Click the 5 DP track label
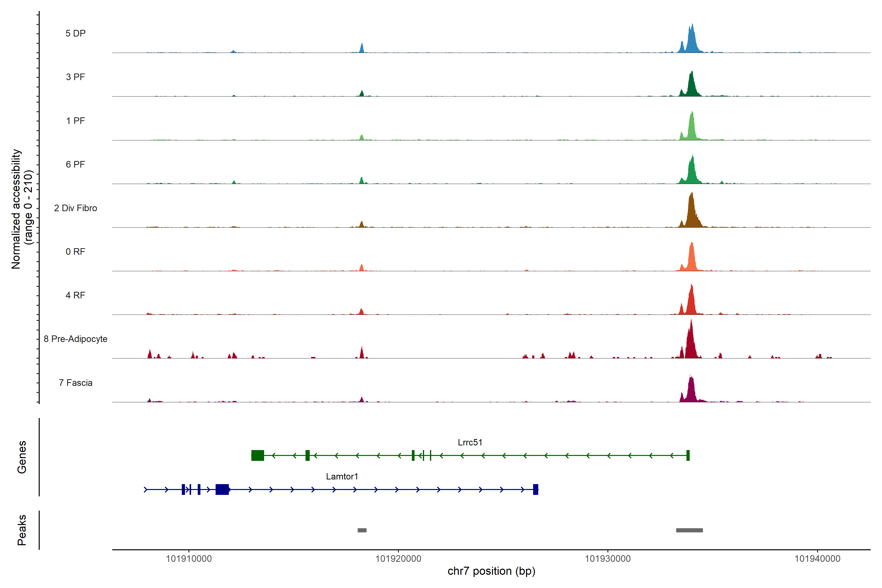Image resolution: width=882 pixels, height=588 pixels. click(75, 33)
